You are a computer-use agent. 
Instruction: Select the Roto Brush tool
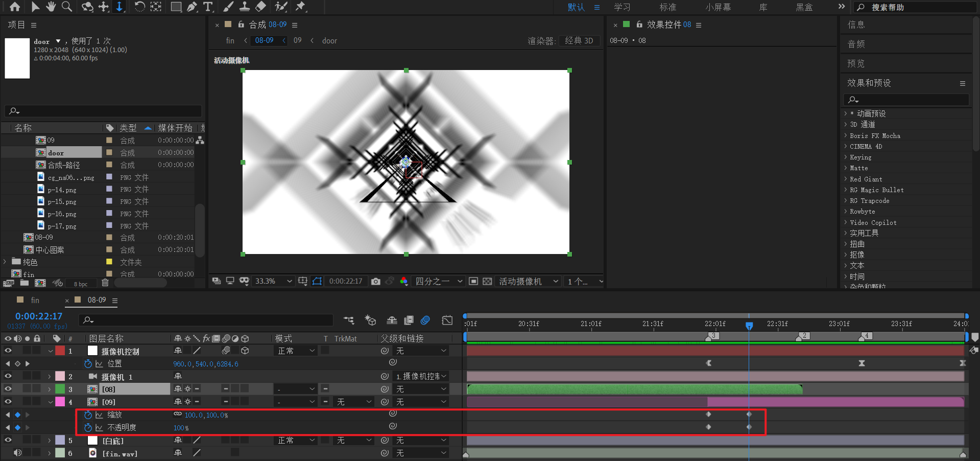281,7
